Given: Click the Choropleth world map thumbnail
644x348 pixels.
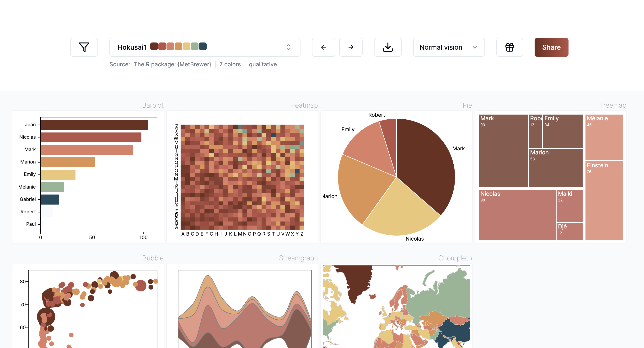Looking at the screenshot, I should click(x=396, y=306).
